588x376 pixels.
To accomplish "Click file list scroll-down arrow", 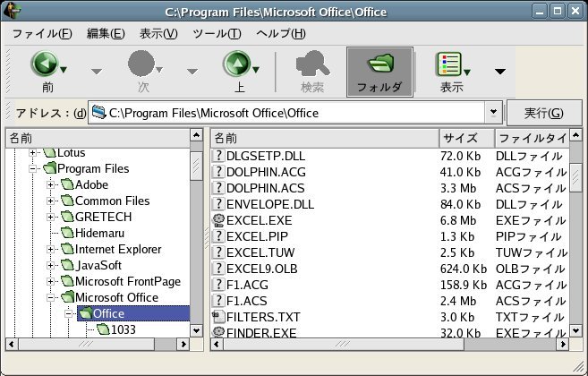I will coord(575,331).
